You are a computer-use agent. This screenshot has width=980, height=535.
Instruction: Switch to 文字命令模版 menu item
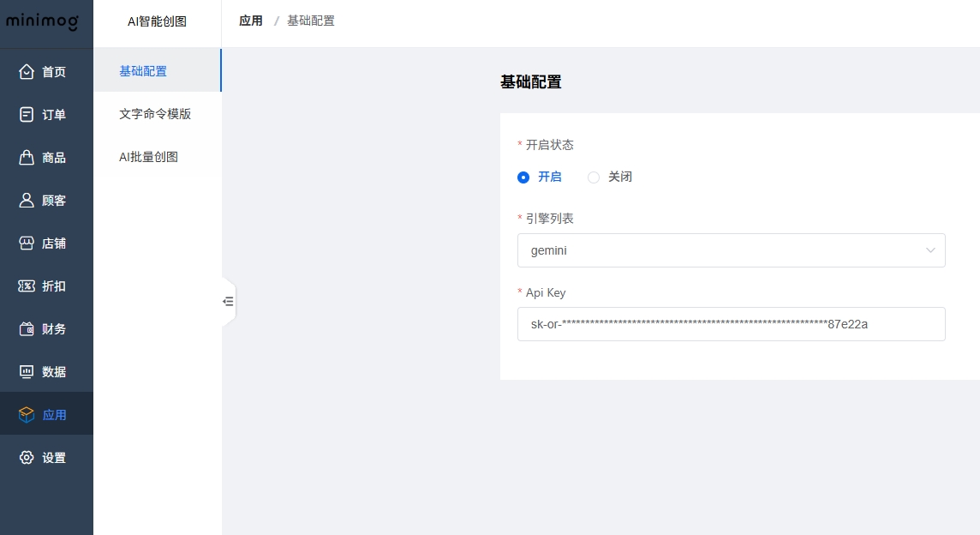click(x=155, y=114)
